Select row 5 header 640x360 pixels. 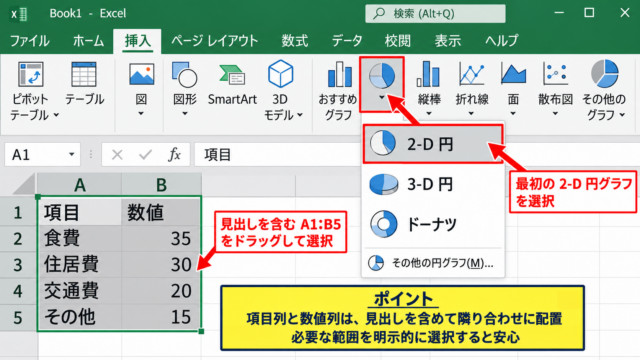click(x=18, y=317)
